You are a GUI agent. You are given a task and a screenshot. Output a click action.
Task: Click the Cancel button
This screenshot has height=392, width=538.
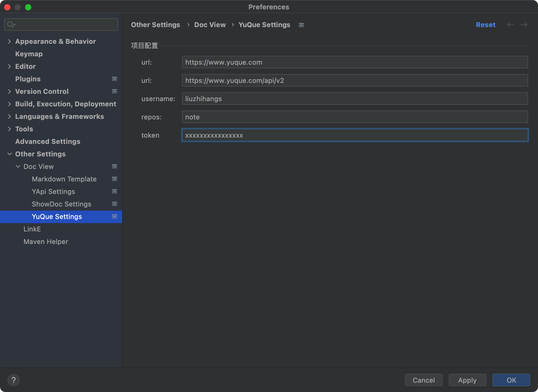pos(423,380)
